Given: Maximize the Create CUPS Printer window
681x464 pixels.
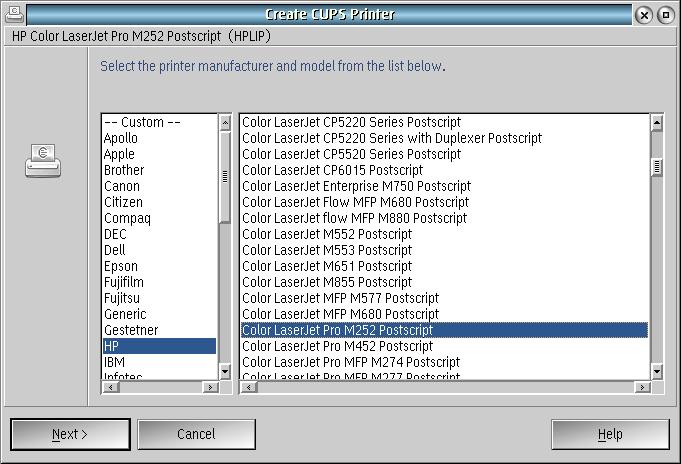Looking at the screenshot, I should coord(666,15).
